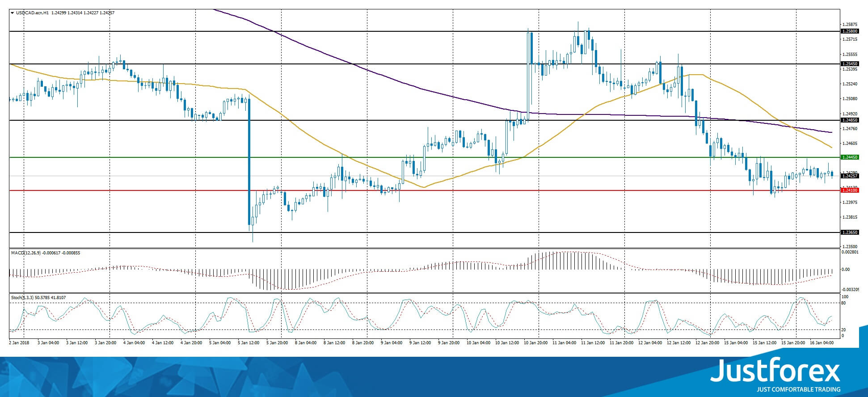Select the 1.24850 price level label

(x=850, y=120)
